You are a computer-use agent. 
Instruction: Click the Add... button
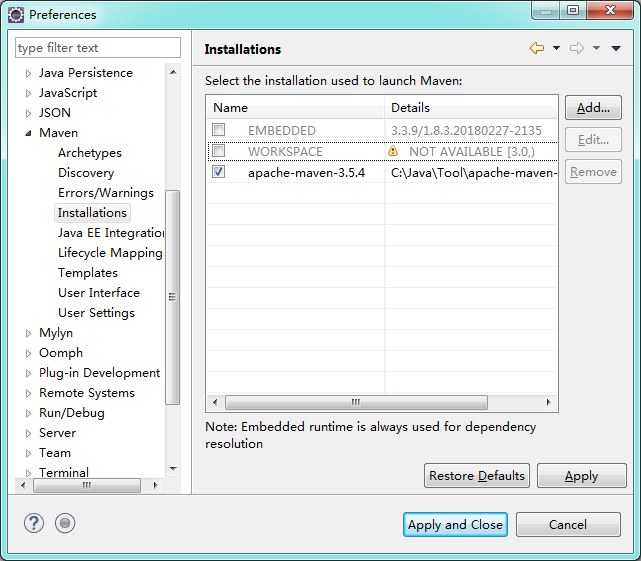click(x=593, y=108)
